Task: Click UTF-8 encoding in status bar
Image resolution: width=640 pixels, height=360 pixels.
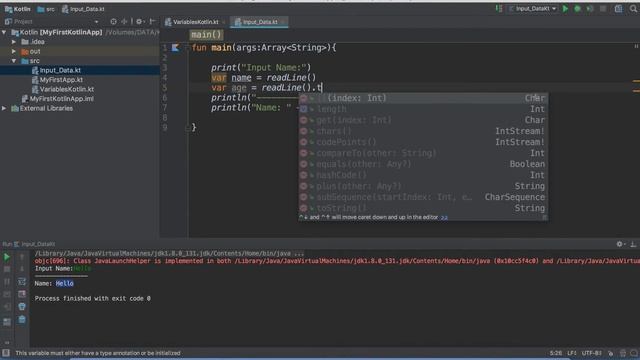Action: pos(592,353)
